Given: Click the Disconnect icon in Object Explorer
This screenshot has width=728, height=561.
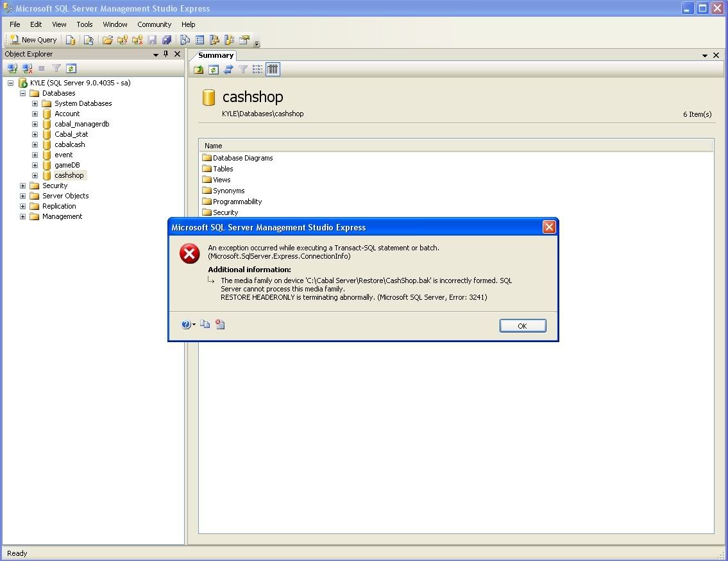Looking at the screenshot, I should coord(27,68).
